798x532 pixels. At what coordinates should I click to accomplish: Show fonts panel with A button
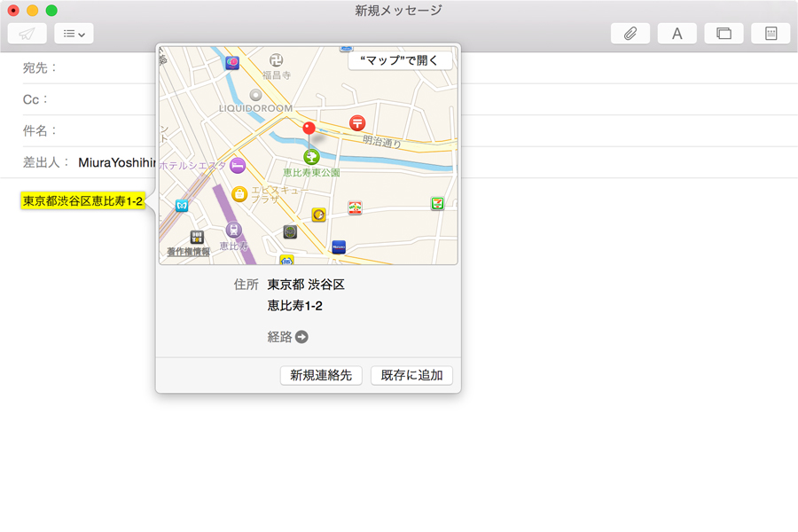pyautogui.click(x=677, y=34)
